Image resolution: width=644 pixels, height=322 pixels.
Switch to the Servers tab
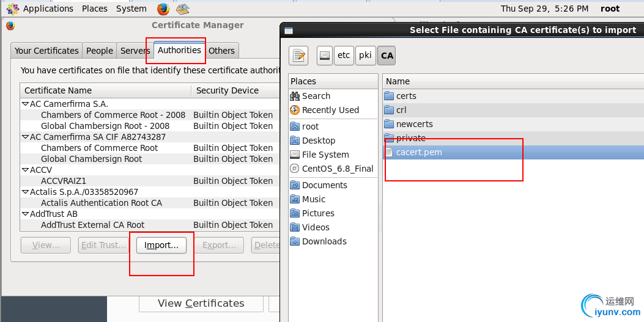[x=135, y=51]
